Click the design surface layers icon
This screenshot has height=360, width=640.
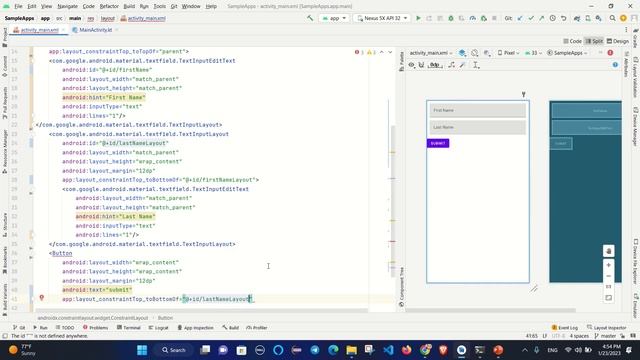[462, 53]
